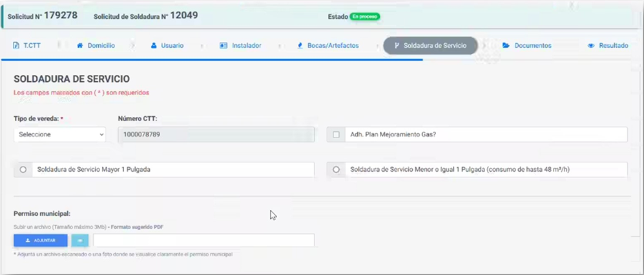Click the home icon beside Domicilio
Viewport: 644px width, 275px height.
tap(80, 46)
